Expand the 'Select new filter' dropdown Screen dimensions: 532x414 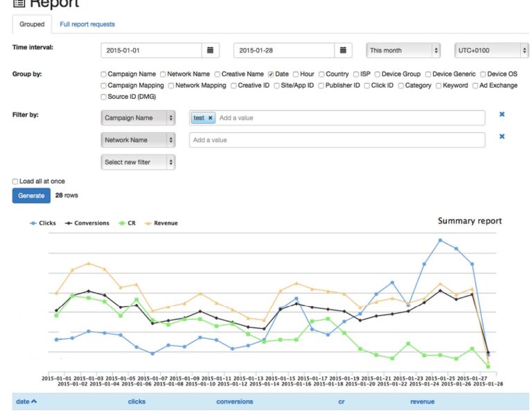pyautogui.click(x=138, y=162)
